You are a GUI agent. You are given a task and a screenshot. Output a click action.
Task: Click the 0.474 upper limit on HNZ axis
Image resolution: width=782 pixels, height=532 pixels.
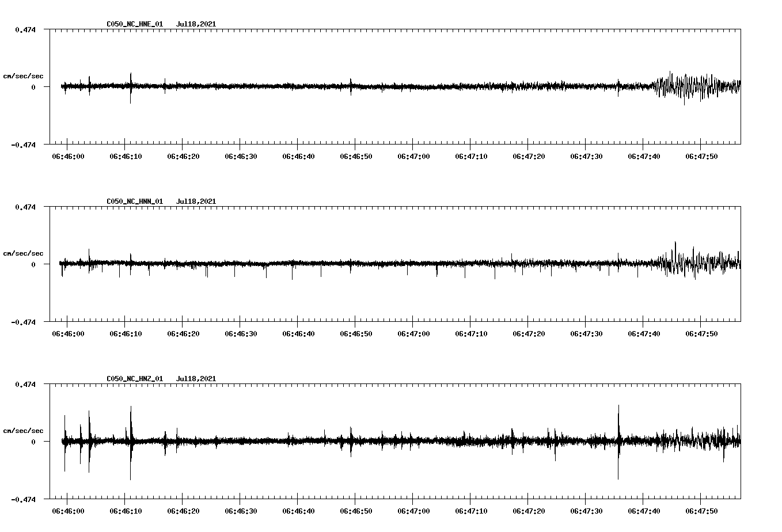point(25,384)
